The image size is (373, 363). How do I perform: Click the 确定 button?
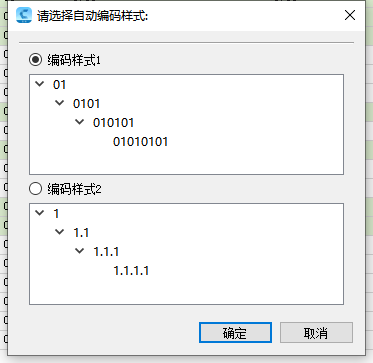235,332
